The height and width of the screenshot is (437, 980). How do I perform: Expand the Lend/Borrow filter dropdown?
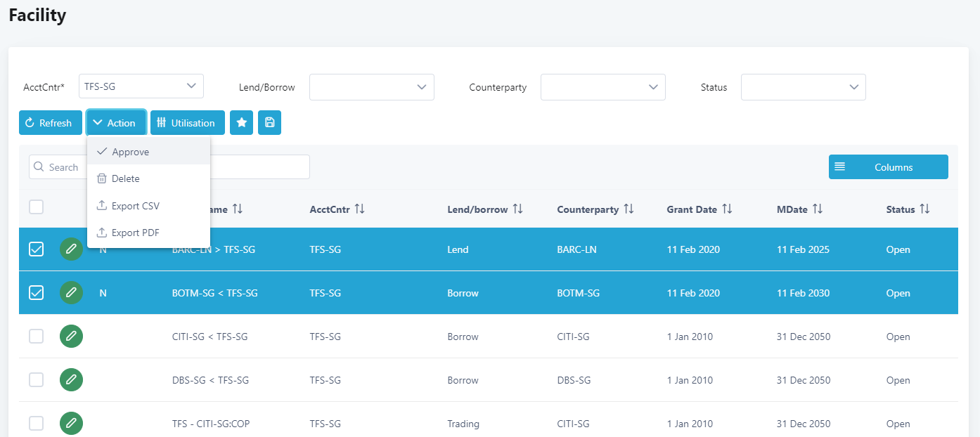(371, 87)
